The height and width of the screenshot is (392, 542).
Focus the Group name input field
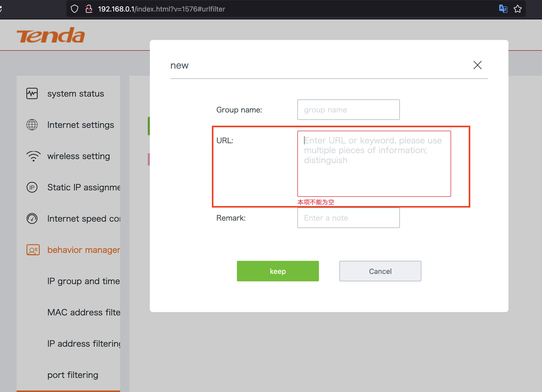click(348, 110)
